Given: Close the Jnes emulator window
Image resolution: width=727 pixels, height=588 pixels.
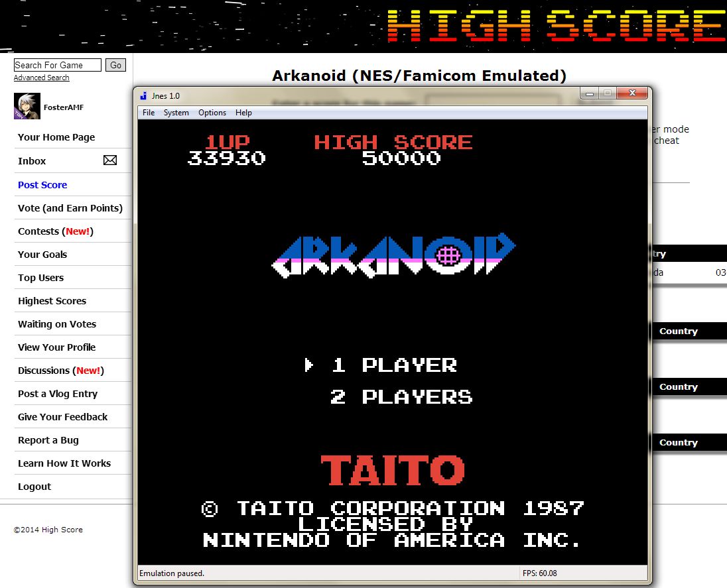Looking at the screenshot, I should [631, 93].
